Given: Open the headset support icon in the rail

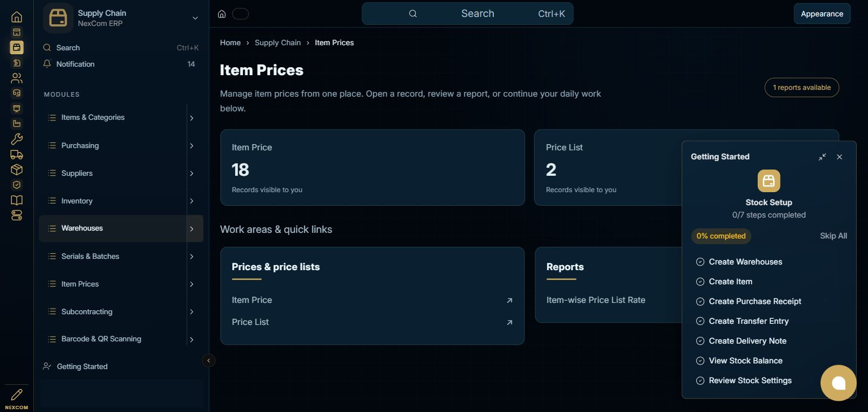Looking at the screenshot, I should (16, 93).
